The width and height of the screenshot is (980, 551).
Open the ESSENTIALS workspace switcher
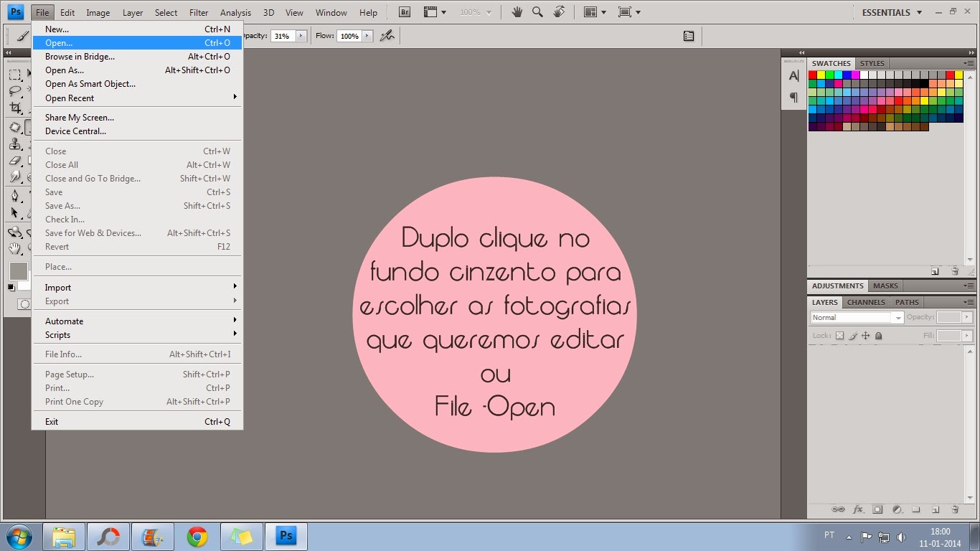[x=891, y=12]
